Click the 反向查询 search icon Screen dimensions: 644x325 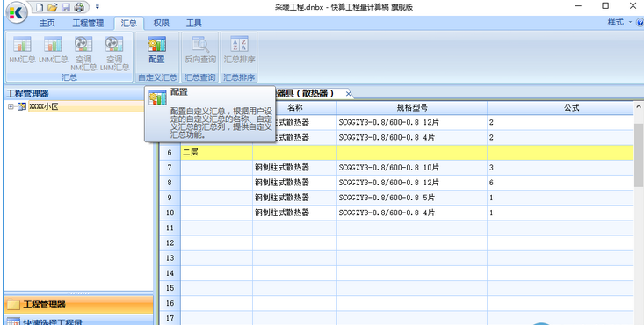(x=200, y=50)
